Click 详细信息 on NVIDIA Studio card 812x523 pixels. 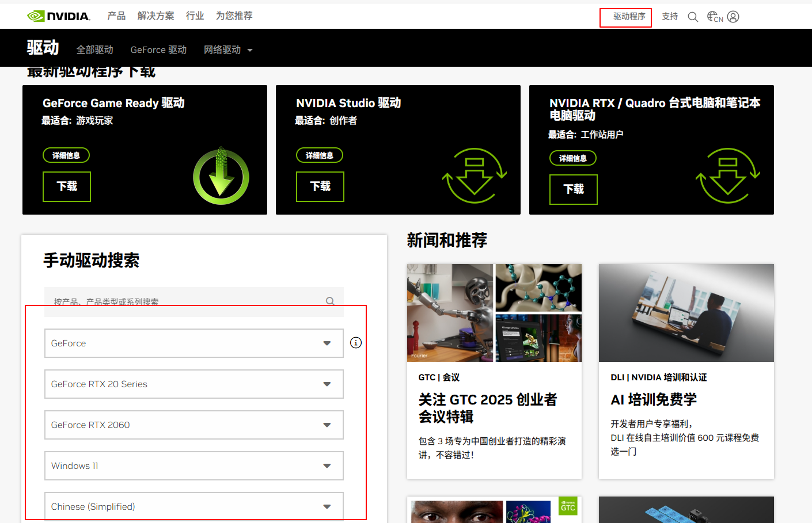tap(320, 155)
